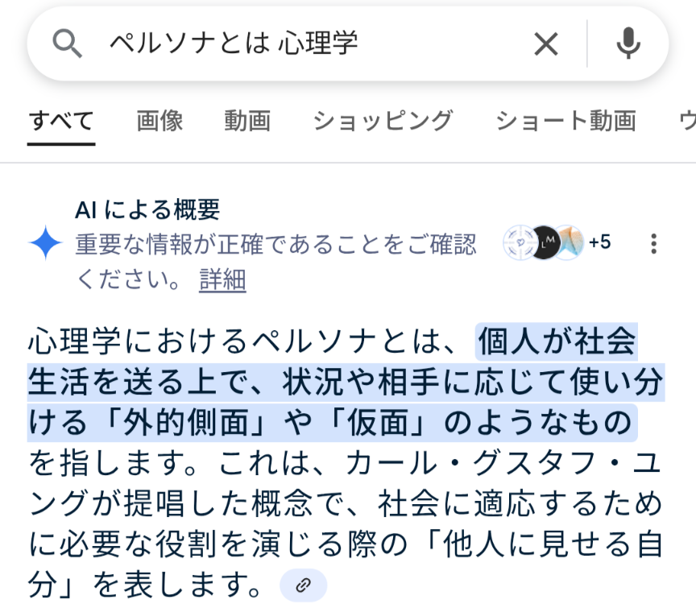Tap the microphone voice search icon
Screen dimensions: 696x616
628,43
